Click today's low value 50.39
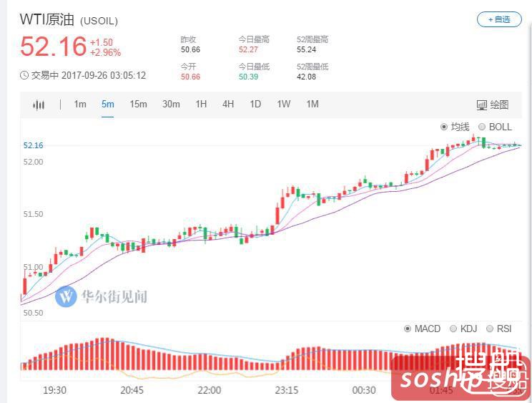Screen dimensions: 532x403 point(248,77)
